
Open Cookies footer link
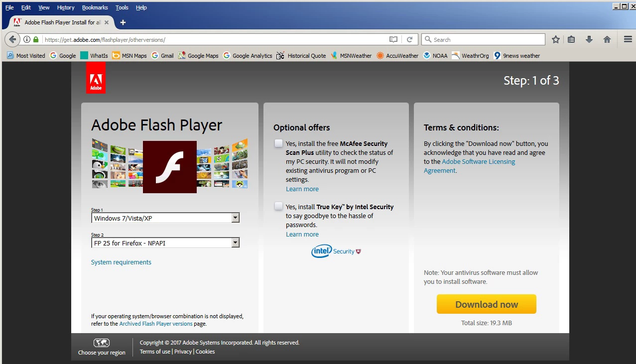pyautogui.click(x=205, y=352)
